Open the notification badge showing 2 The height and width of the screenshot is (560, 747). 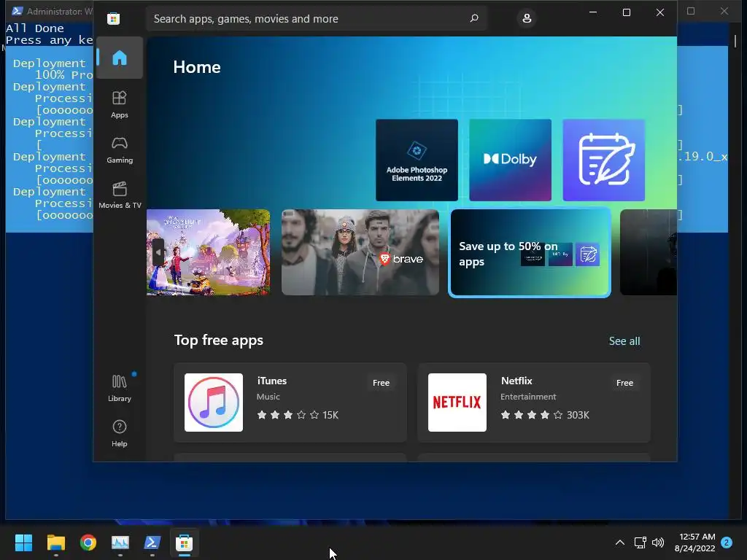[727, 542]
